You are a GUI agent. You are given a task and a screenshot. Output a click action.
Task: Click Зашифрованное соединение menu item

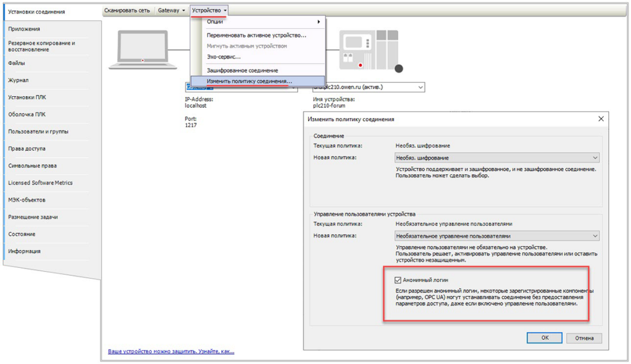pyautogui.click(x=242, y=71)
